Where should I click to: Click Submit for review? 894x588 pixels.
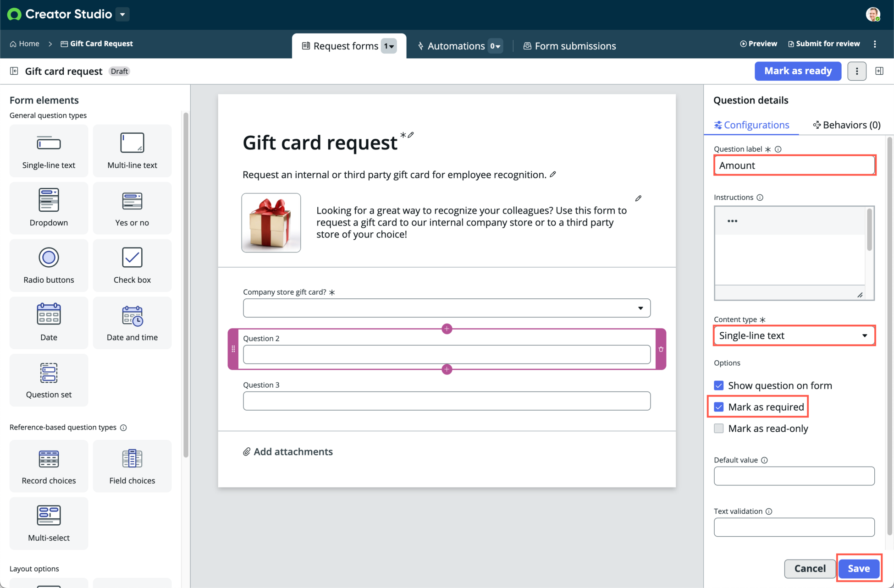click(x=824, y=44)
